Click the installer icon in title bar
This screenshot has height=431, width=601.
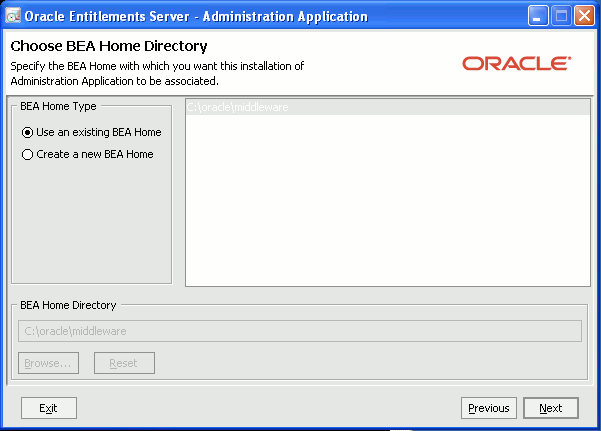click(x=13, y=16)
